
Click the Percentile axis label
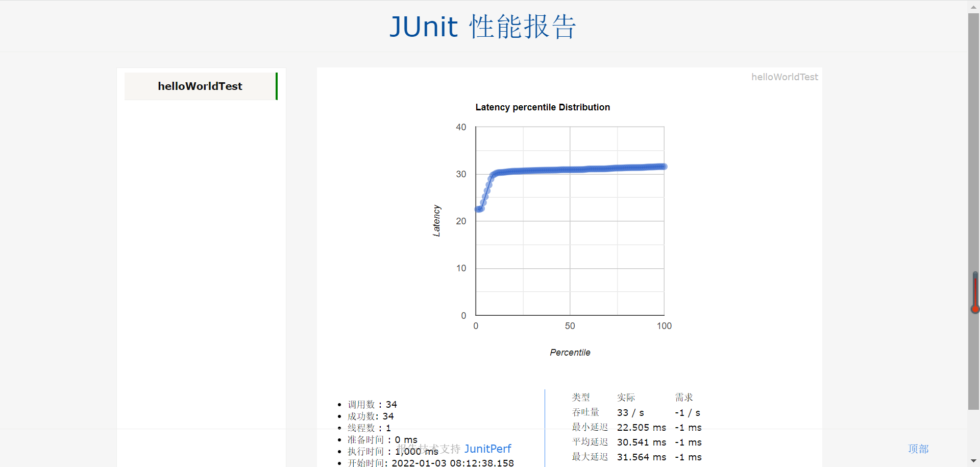click(x=570, y=353)
